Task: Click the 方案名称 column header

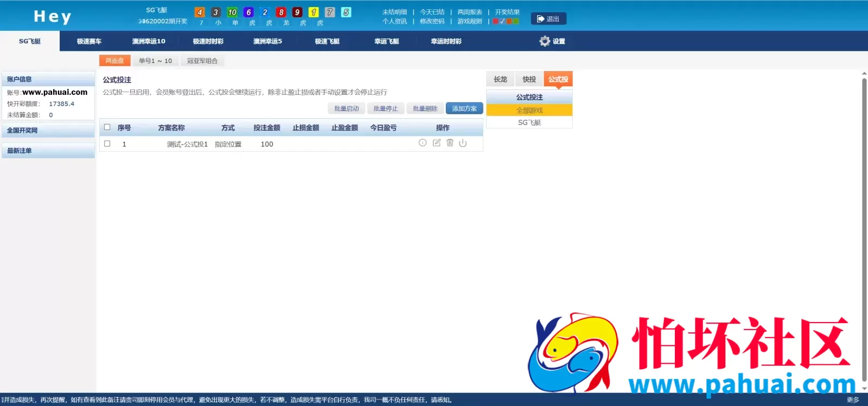Action: [171, 128]
